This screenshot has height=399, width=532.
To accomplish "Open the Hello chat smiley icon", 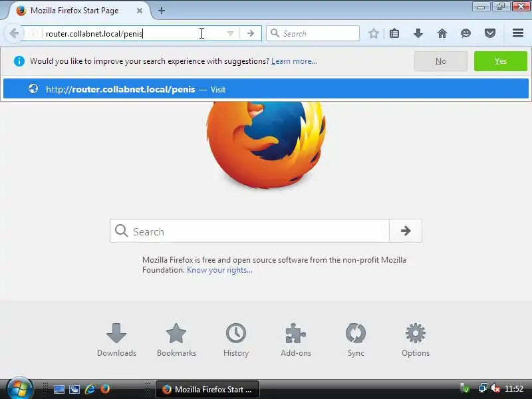I will tap(466, 33).
